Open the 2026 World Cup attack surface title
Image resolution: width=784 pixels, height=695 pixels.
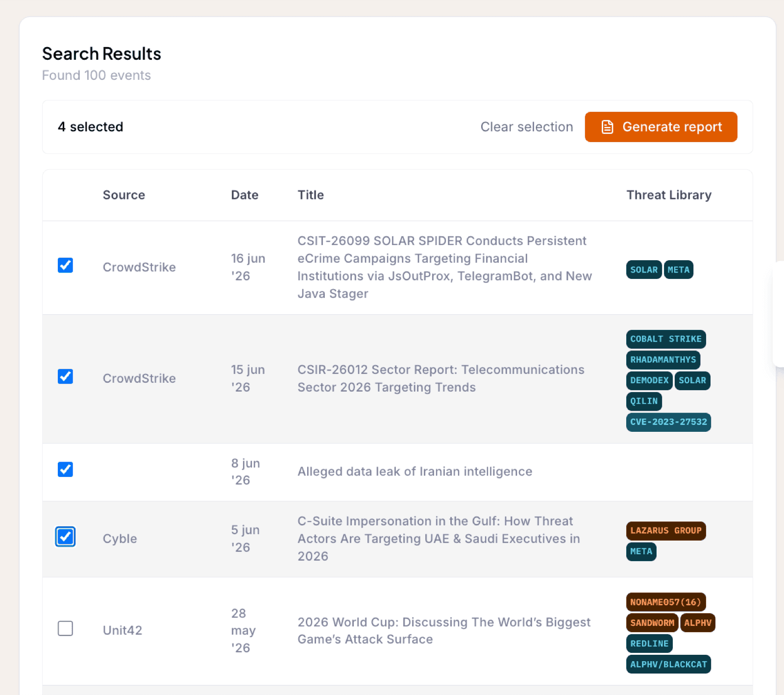click(444, 630)
